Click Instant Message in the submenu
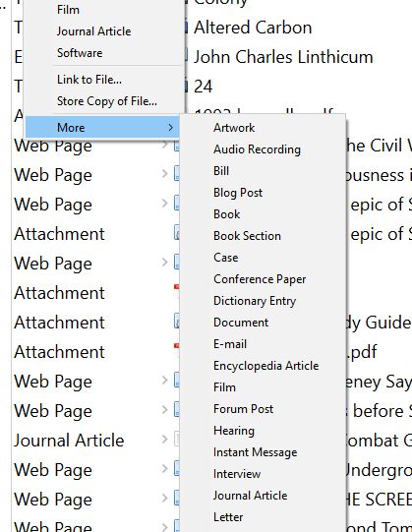 [256, 452]
